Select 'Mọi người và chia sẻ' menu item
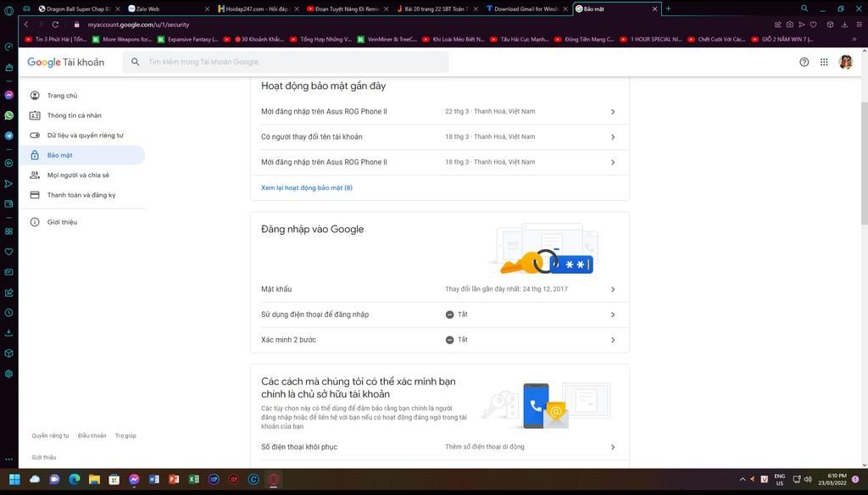The image size is (868, 495). click(x=82, y=175)
